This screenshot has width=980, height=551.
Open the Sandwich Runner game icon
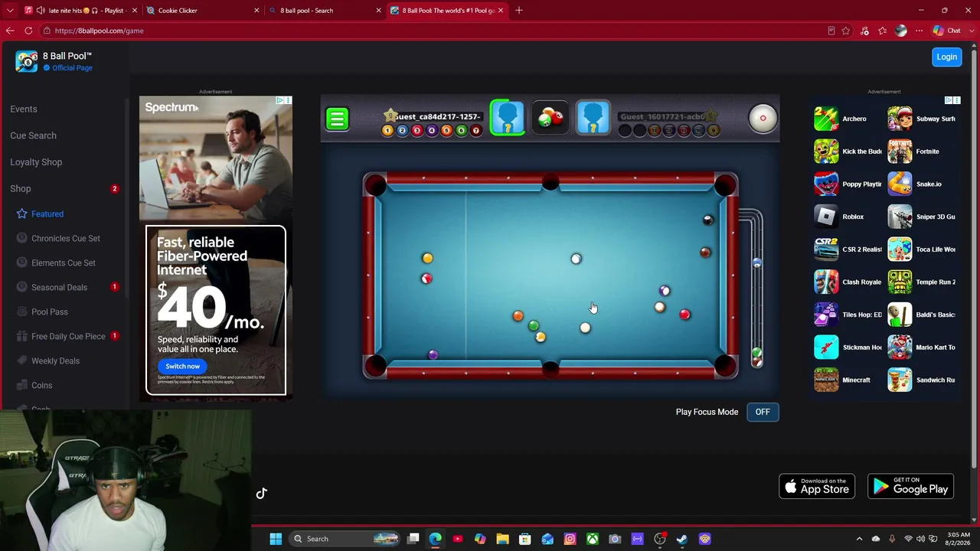point(900,380)
